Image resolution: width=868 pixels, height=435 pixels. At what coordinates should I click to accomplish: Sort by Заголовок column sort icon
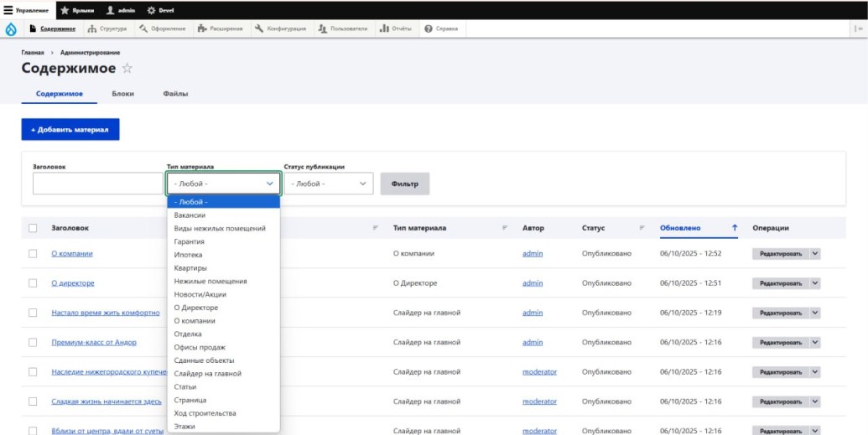tap(376, 228)
